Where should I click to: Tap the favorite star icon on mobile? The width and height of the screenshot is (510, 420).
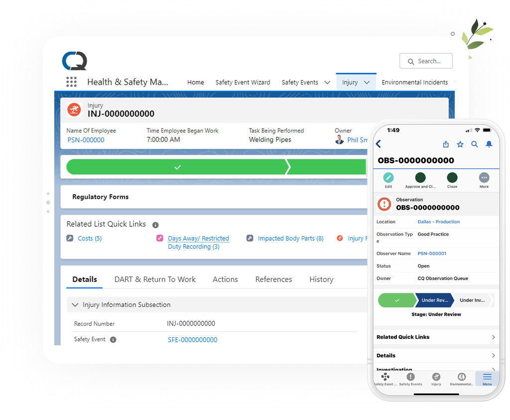pos(460,144)
